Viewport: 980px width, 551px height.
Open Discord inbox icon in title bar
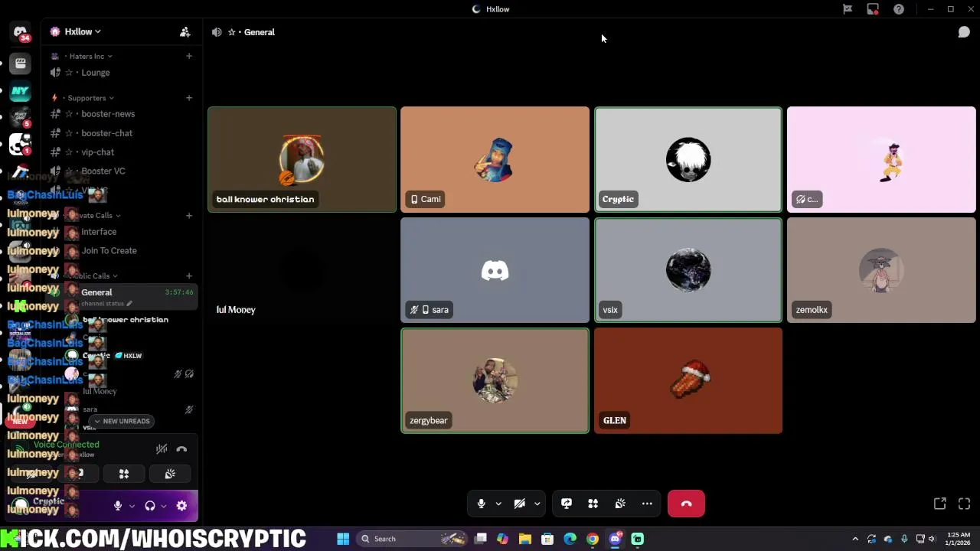(873, 9)
